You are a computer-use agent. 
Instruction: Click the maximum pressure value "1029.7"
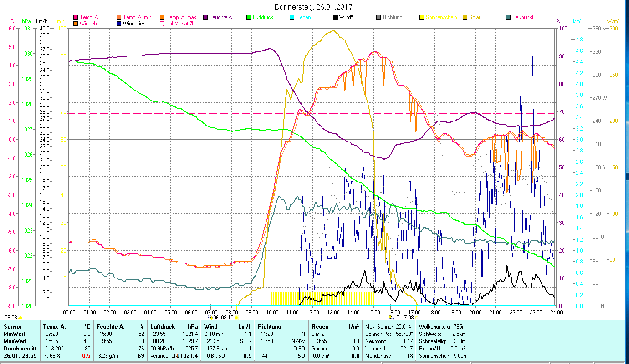pyautogui.click(x=190, y=341)
